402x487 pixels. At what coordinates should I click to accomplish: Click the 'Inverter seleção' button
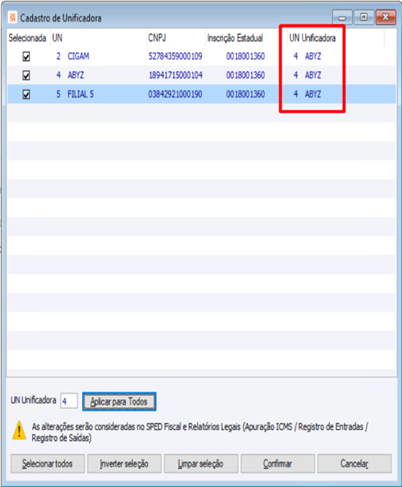(124, 464)
